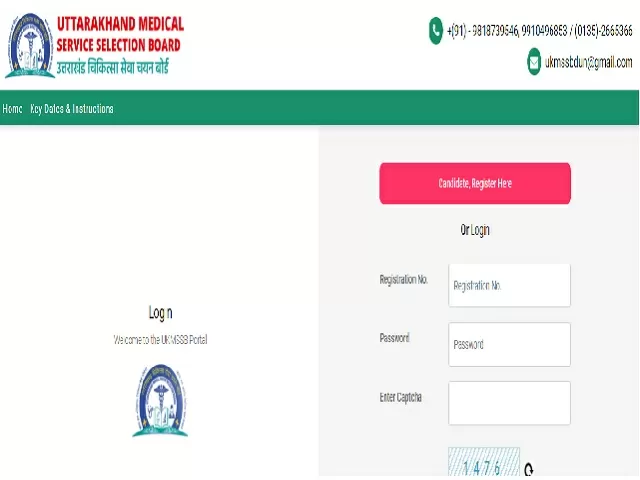640x480 pixels.
Task: Refresh the captcha with reload icon
Action: (529, 469)
